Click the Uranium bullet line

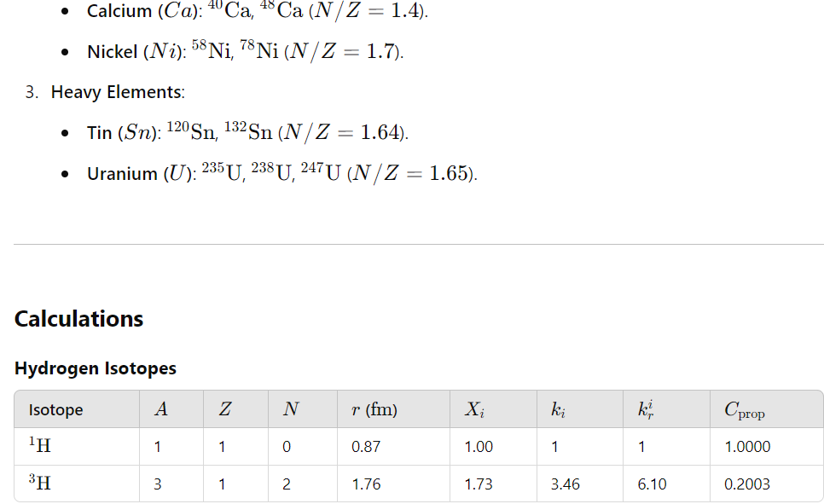tap(282, 172)
